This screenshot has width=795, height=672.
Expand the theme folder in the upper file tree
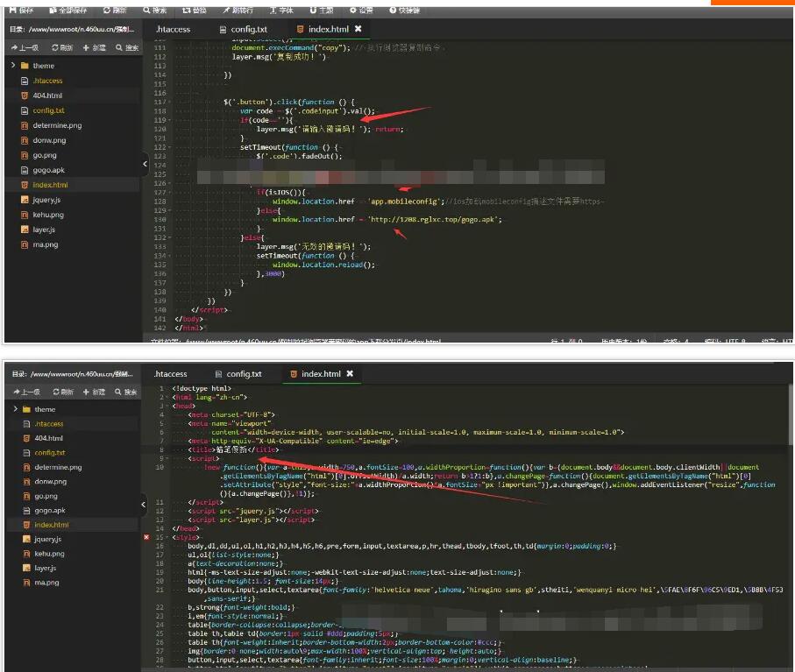pos(13,66)
